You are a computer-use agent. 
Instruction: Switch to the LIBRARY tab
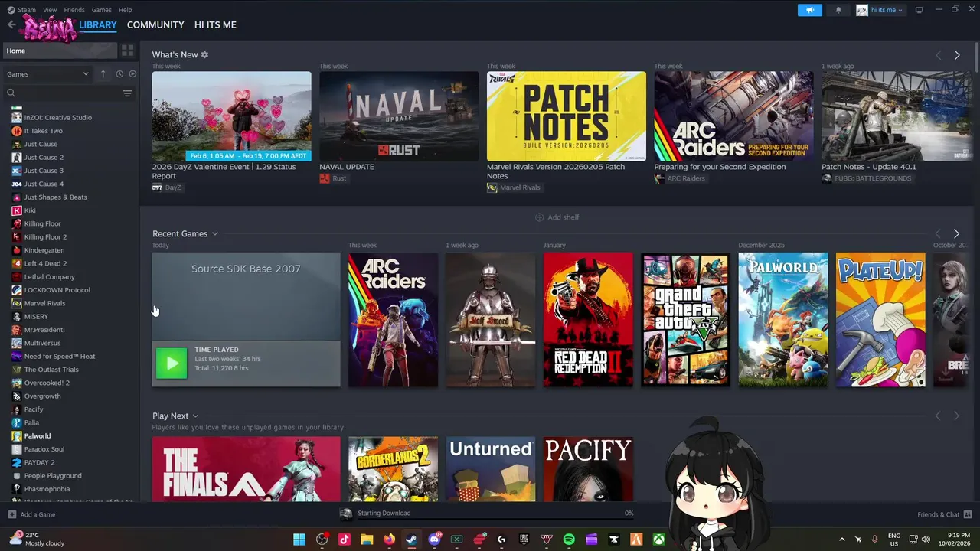(98, 24)
